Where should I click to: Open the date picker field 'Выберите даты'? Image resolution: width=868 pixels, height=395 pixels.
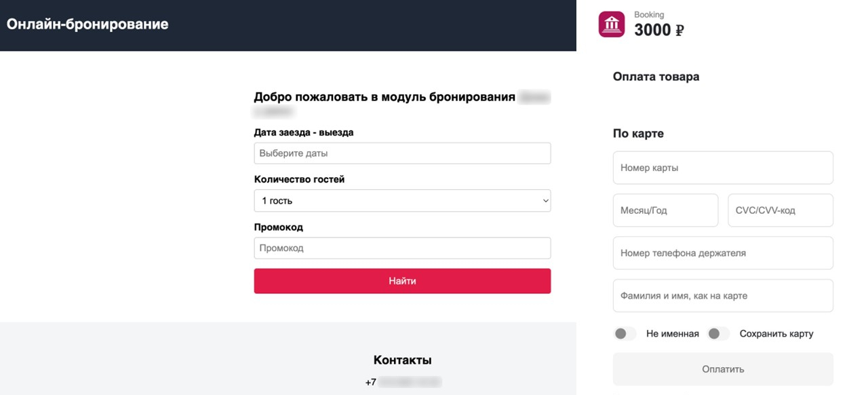pyautogui.click(x=402, y=153)
